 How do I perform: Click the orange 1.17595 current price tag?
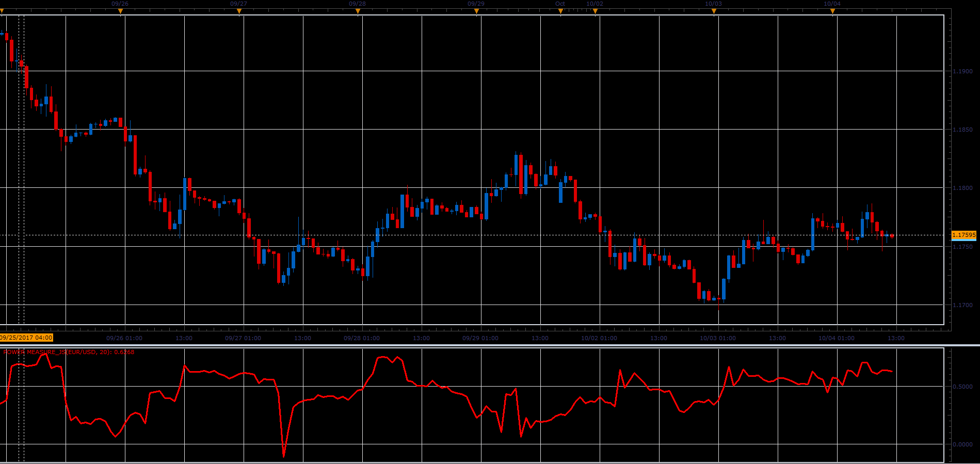pyautogui.click(x=964, y=235)
